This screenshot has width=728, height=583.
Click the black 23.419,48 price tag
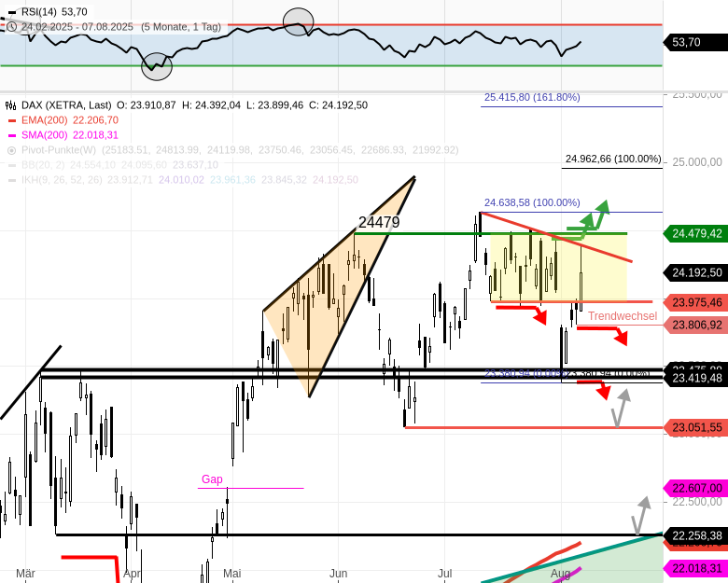(x=695, y=379)
